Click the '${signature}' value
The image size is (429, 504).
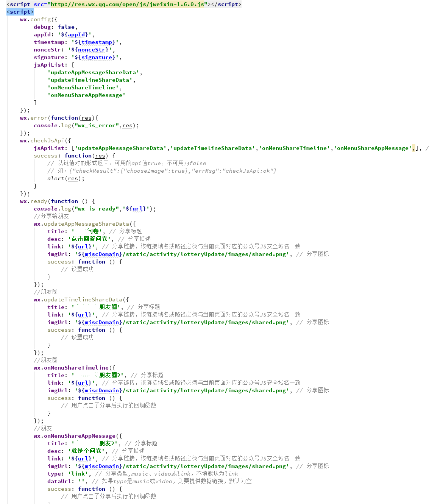click(x=95, y=57)
